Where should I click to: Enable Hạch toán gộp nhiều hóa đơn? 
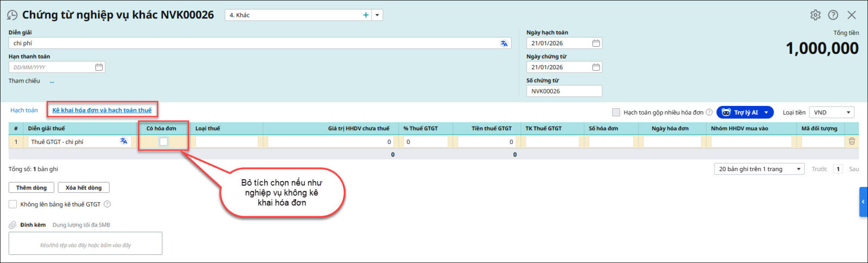pos(616,112)
